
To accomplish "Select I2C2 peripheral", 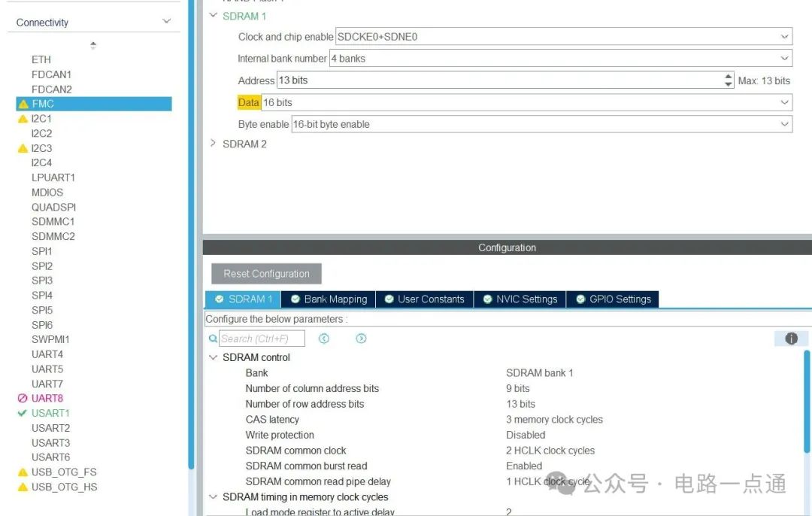I will pos(41,134).
